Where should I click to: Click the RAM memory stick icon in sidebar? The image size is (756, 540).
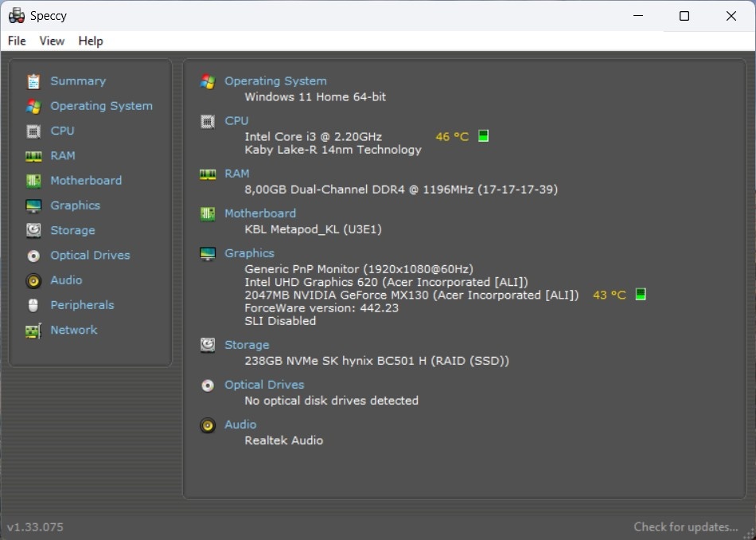click(x=33, y=155)
